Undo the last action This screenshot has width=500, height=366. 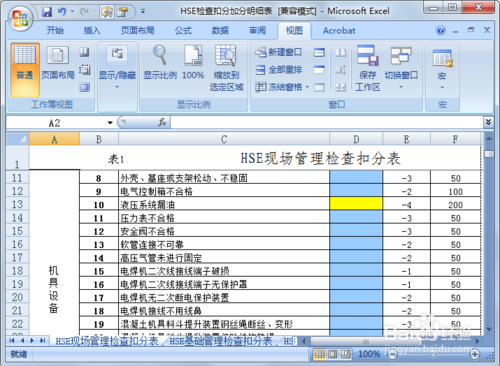pos(62,12)
